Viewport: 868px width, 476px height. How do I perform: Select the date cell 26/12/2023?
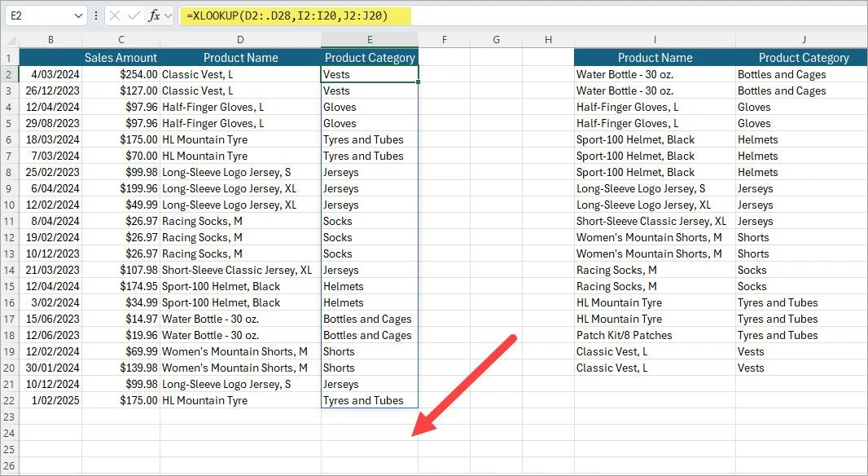tap(50, 90)
